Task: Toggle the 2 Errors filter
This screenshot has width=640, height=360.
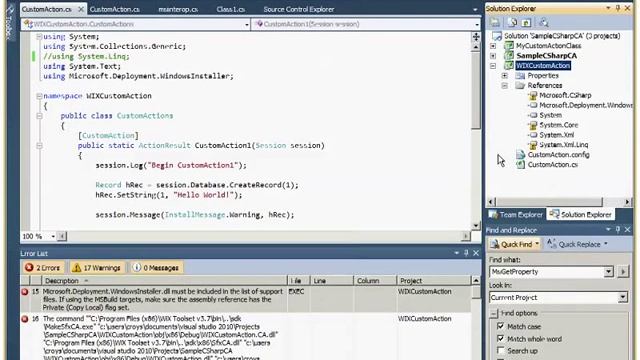Action: tap(42, 267)
